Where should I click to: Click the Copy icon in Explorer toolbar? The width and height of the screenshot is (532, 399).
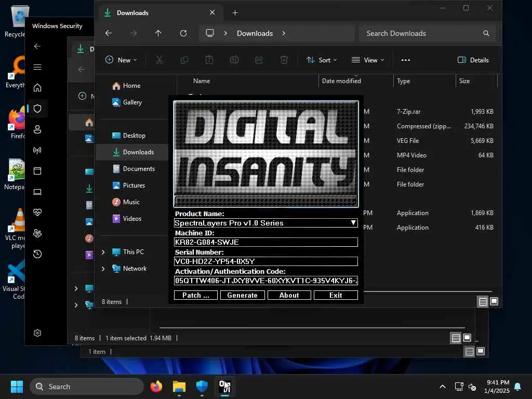tap(184, 60)
